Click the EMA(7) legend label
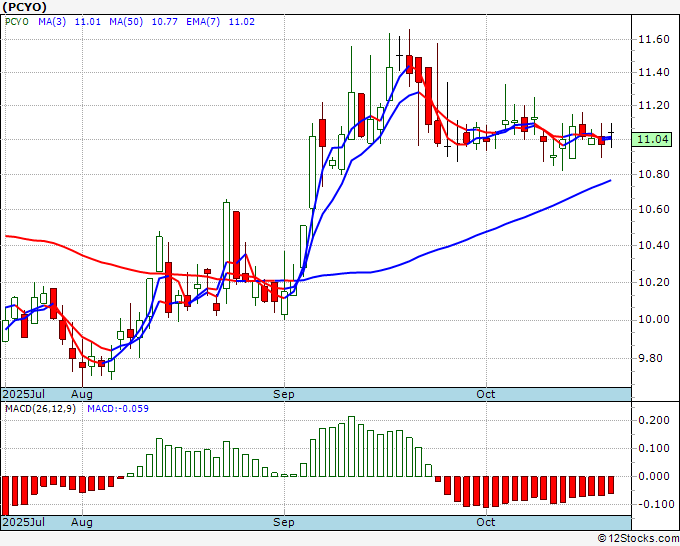Image resolution: width=680 pixels, height=546 pixels. (x=203, y=22)
